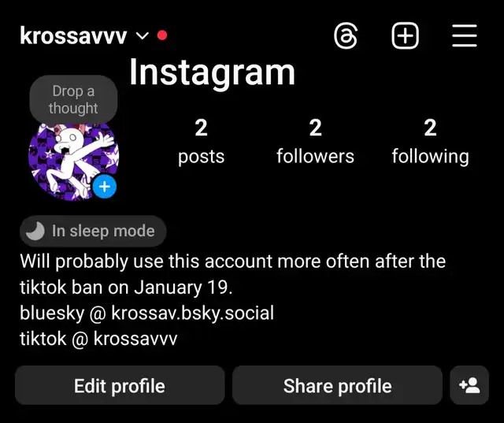Open the Drop a thought note bubble
The width and height of the screenshot is (504, 423).
click(73, 99)
